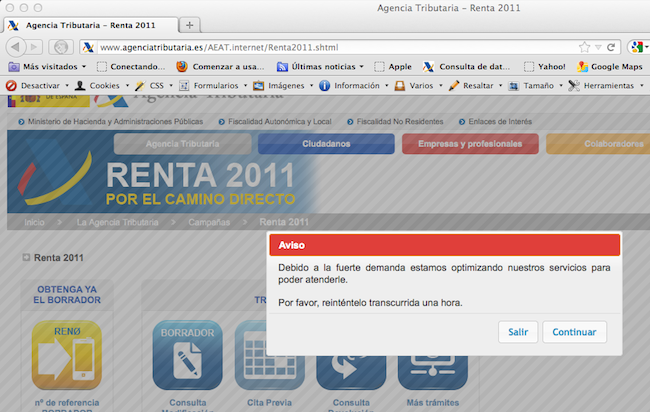650x412 pixels.
Task: Click the Tamaño resize icon
Action: 514,86
